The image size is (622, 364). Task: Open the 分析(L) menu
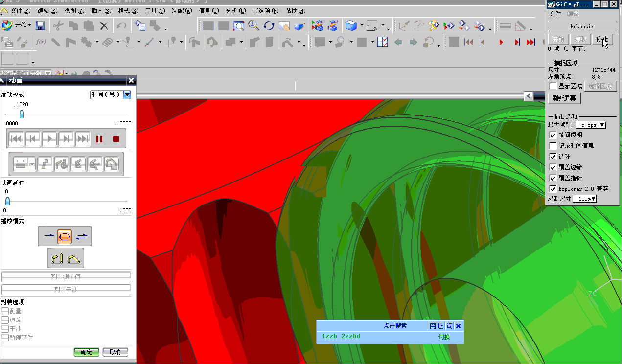click(x=236, y=11)
